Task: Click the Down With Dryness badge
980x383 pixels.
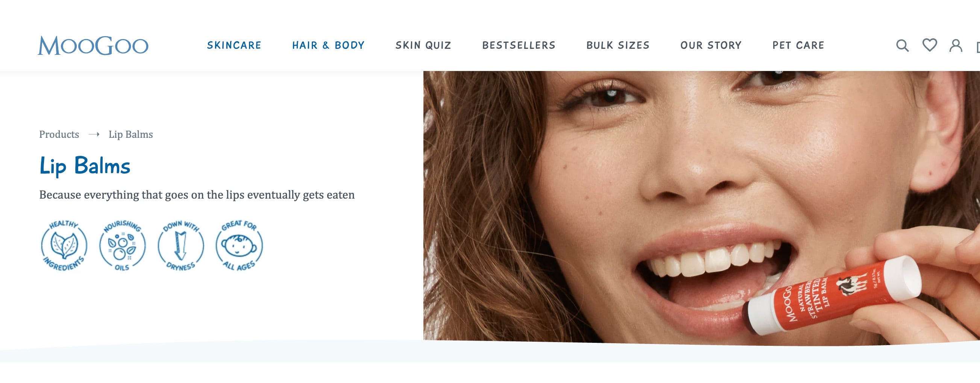Action: pos(181,246)
